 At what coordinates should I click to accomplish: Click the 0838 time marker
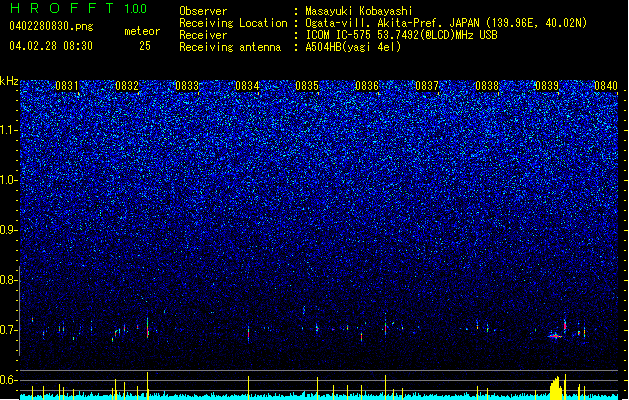point(487,86)
